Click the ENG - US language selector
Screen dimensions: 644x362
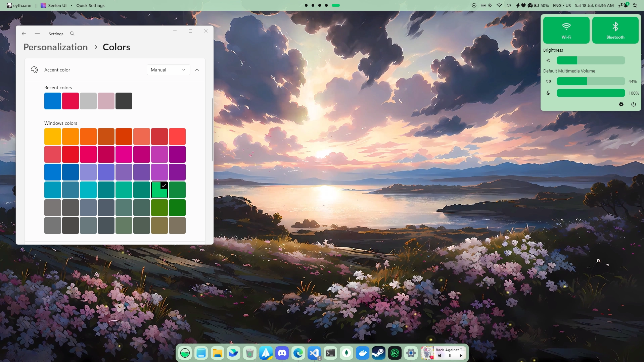[x=562, y=5]
